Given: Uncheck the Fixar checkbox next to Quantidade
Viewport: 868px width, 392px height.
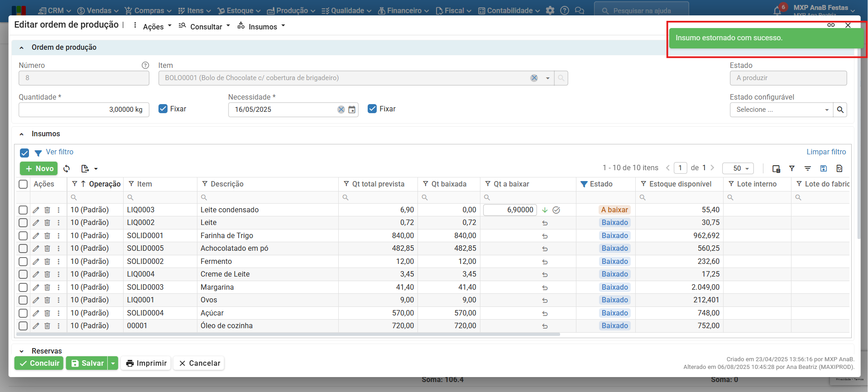Looking at the screenshot, I should (163, 109).
